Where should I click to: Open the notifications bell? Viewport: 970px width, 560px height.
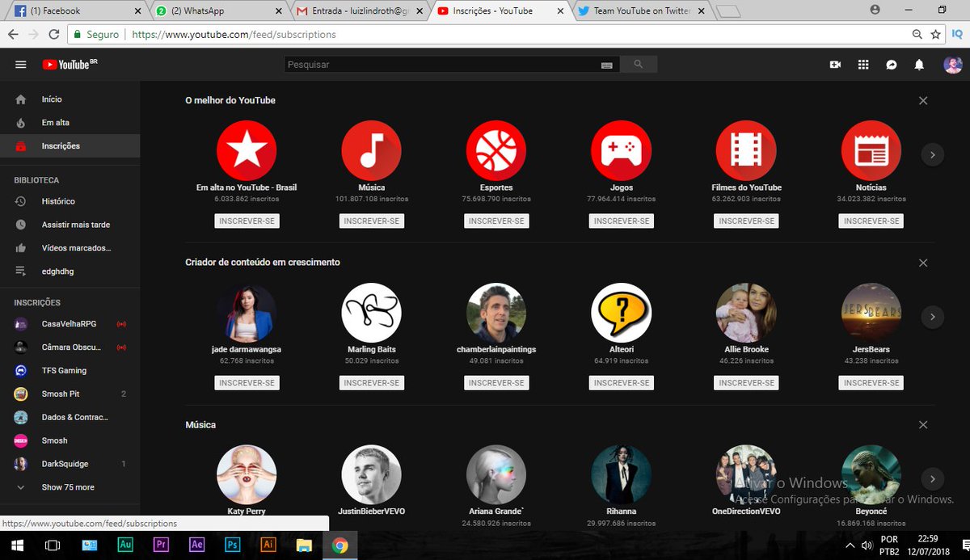point(919,65)
